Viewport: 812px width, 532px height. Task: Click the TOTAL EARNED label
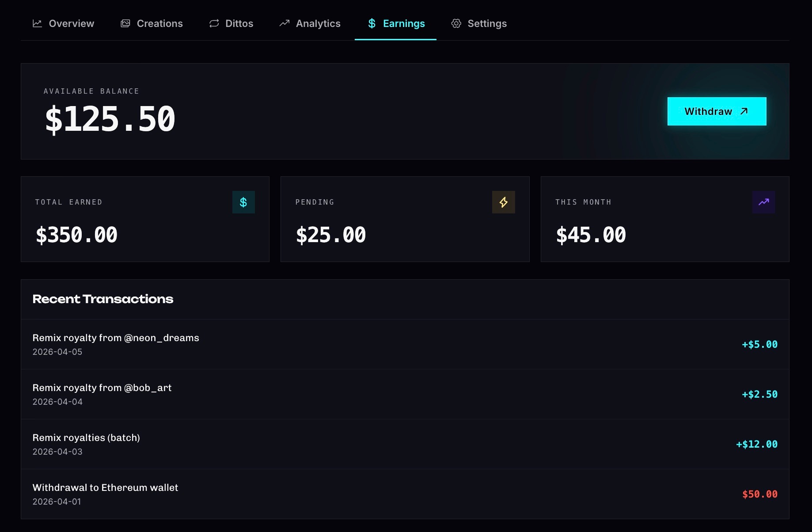(x=69, y=202)
